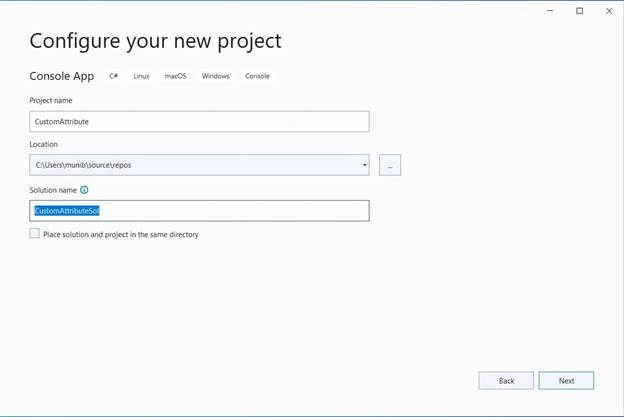The height and width of the screenshot is (417, 624).
Task: Click the Location label
Action: click(43, 144)
